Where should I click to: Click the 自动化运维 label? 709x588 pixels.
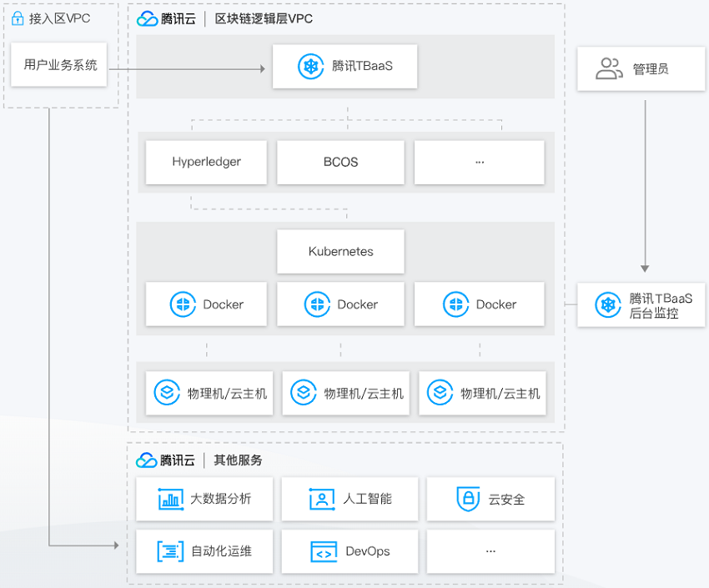[x=222, y=551]
